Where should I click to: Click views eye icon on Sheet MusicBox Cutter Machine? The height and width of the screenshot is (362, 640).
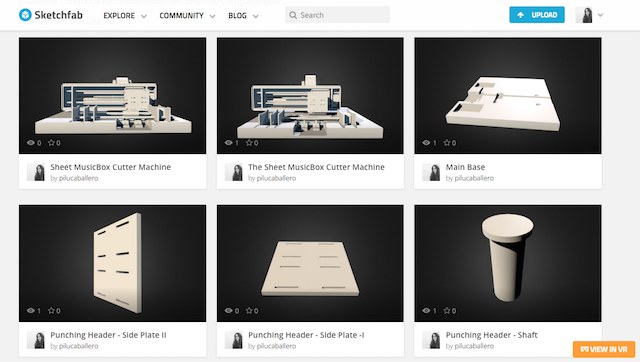[31, 142]
